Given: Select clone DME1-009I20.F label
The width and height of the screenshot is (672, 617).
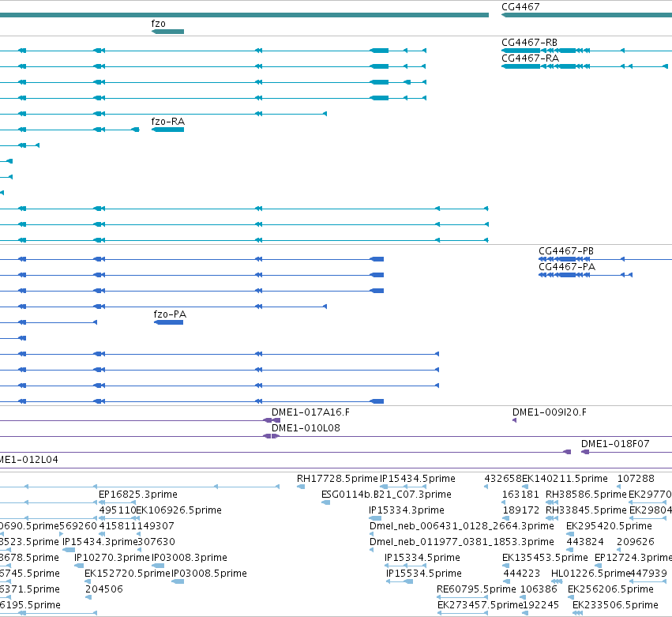Looking at the screenshot, I should [x=550, y=412].
